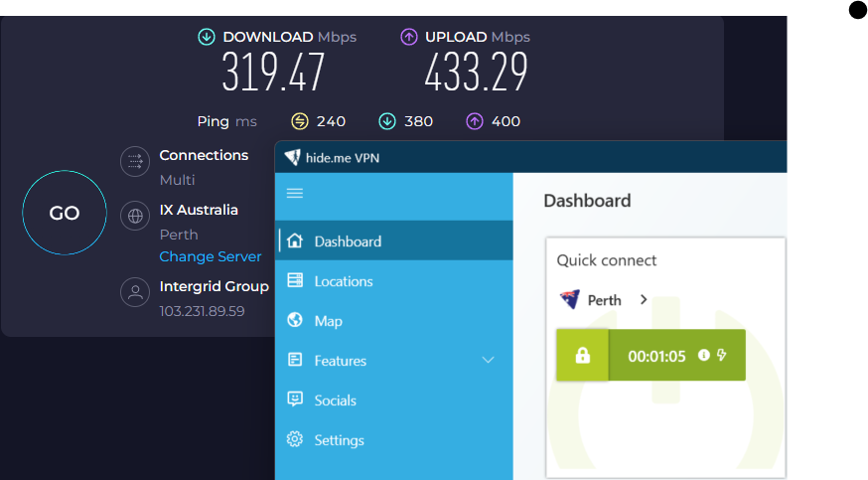Screen dimensions: 868x480
Task: Open Perth location chooser arrow
Action: click(644, 299)
